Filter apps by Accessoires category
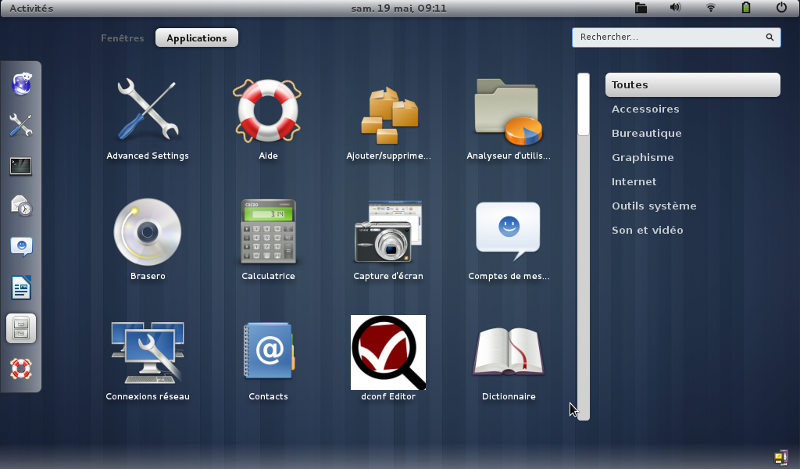The height and width of the screenshot is (469, 800). click(645, 109)
